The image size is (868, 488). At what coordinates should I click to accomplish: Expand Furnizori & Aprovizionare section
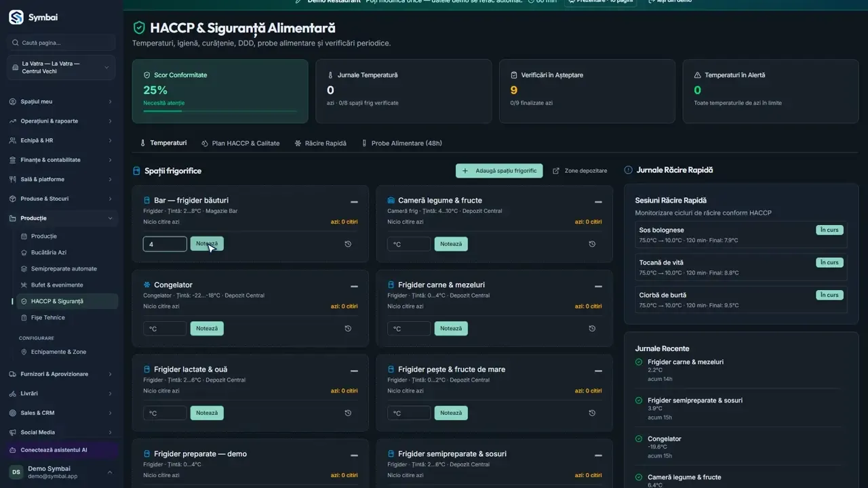pyautogui.click(x=62, y=374)
